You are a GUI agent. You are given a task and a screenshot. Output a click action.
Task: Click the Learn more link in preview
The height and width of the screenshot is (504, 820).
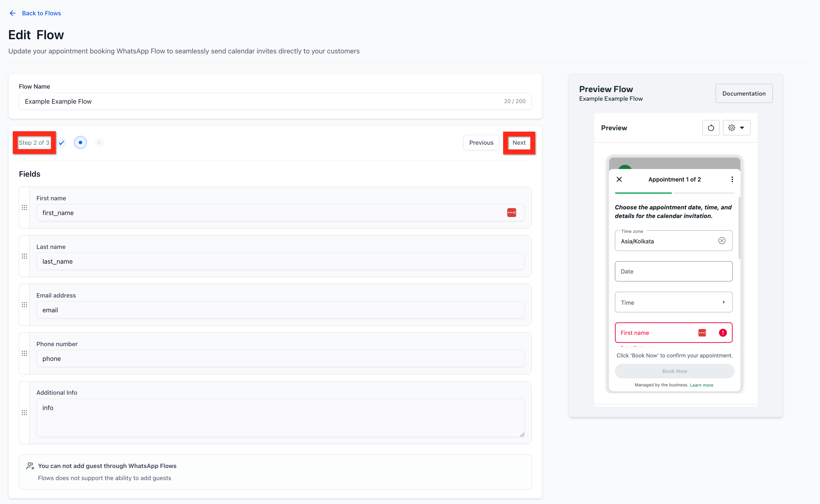[701, 385]
